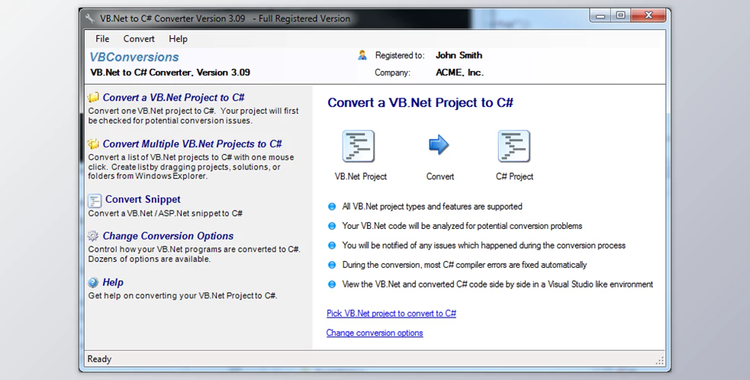Click the 'John Smith' registered name
The image size is (750, 380).
pos(459,56)
